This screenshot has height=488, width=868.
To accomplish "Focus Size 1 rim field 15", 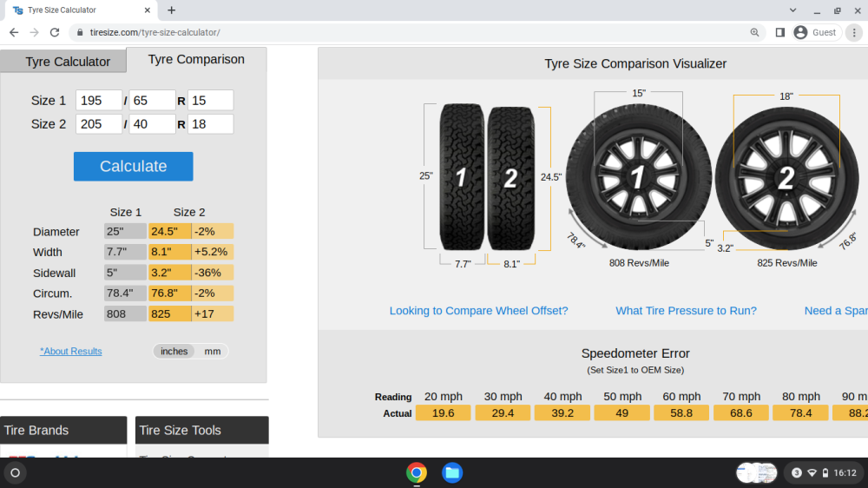I will point(210,100).
